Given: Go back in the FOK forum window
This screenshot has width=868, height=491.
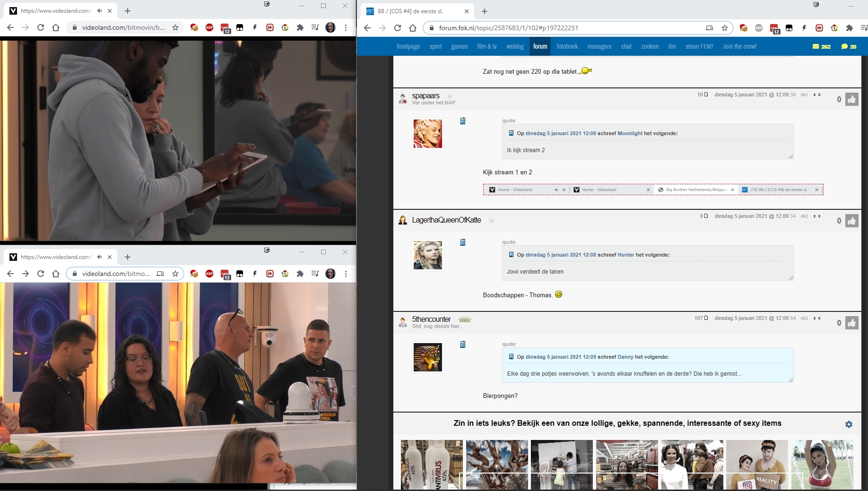Looking at the screenshot, I should tap(367, 28).
